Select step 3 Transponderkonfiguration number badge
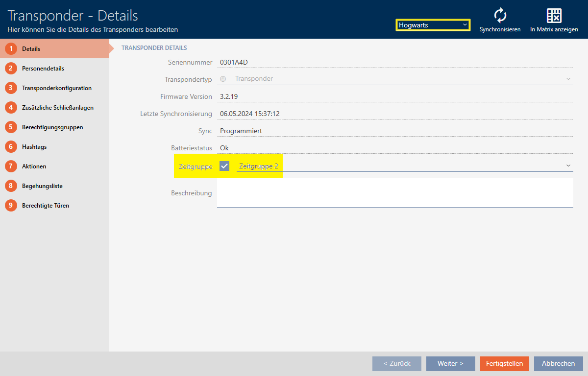588x376 pixels. tap(11, 88)
